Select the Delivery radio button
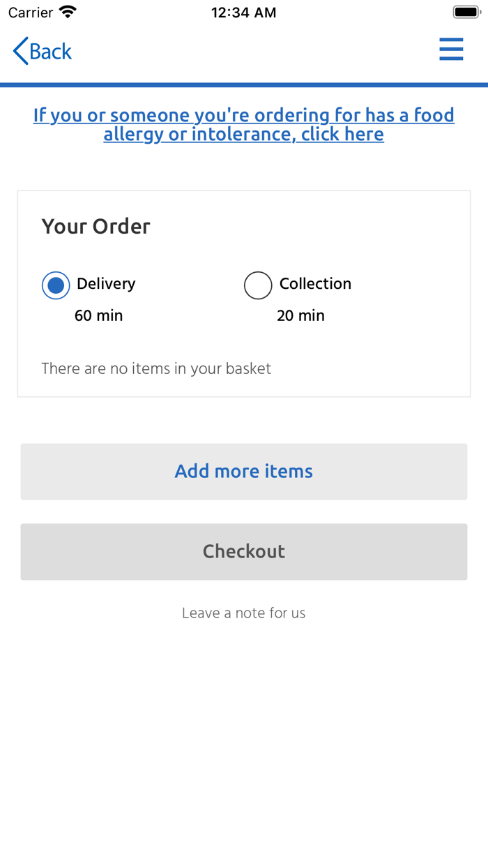The image size is (488, 868). pos(56,285)
